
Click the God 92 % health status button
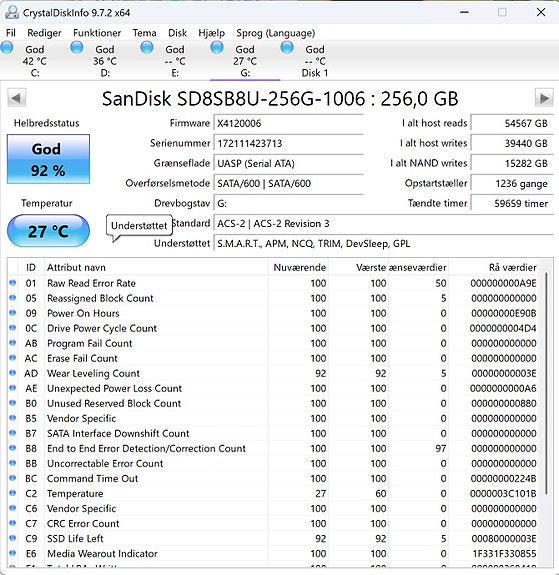click(x=48, y=159)
